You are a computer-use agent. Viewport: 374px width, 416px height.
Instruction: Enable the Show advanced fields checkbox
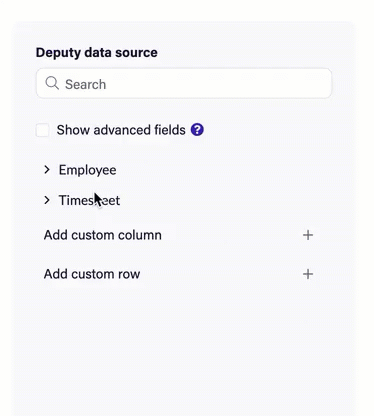pyautogui.click(x=43, y=130)
